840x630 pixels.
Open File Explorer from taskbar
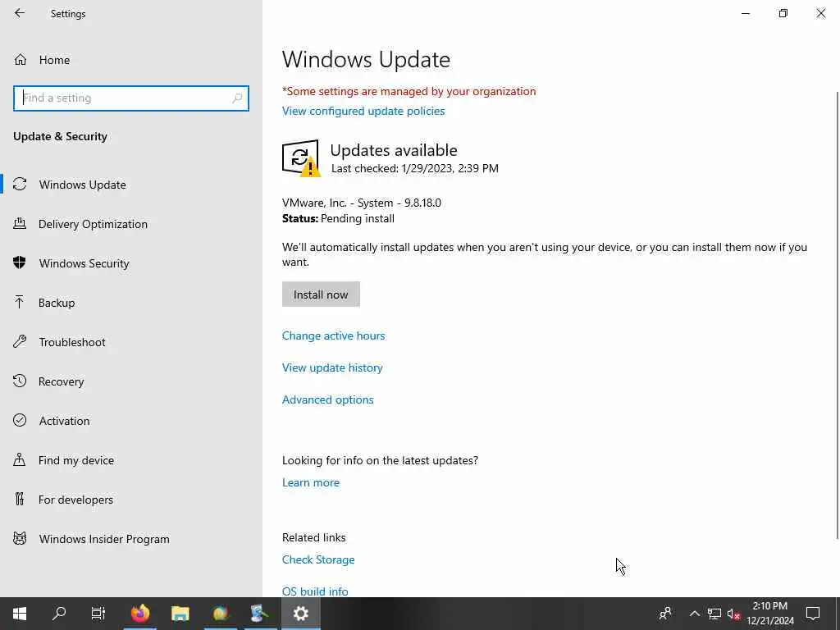click(180, 614)
